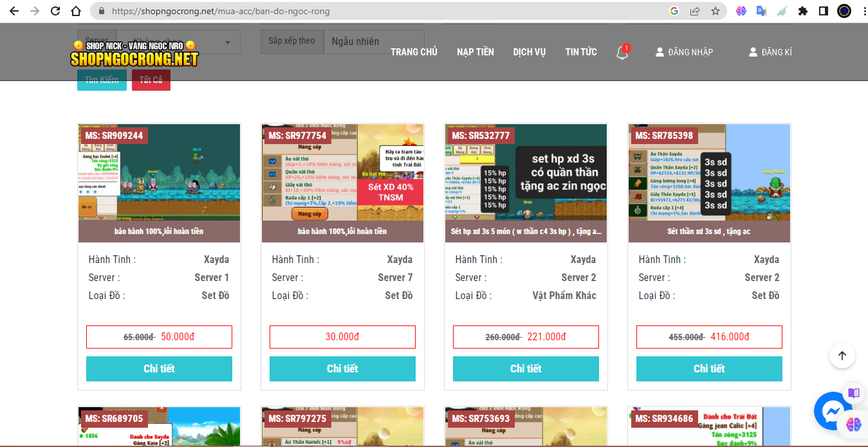Image resolution: width=868 pixels, height=447 pixels.
Task: Click the 416.000đ price box
Action: coord(709,337)
